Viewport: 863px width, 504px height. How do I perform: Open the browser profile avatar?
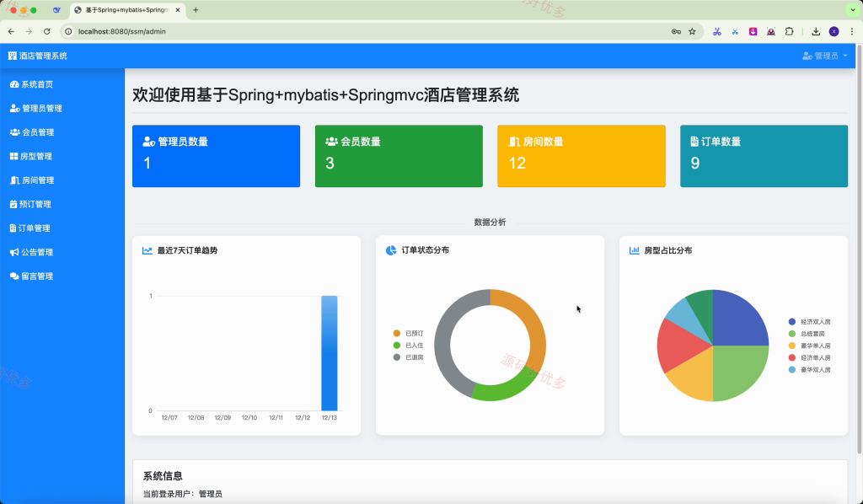click(x=834, y=31)
